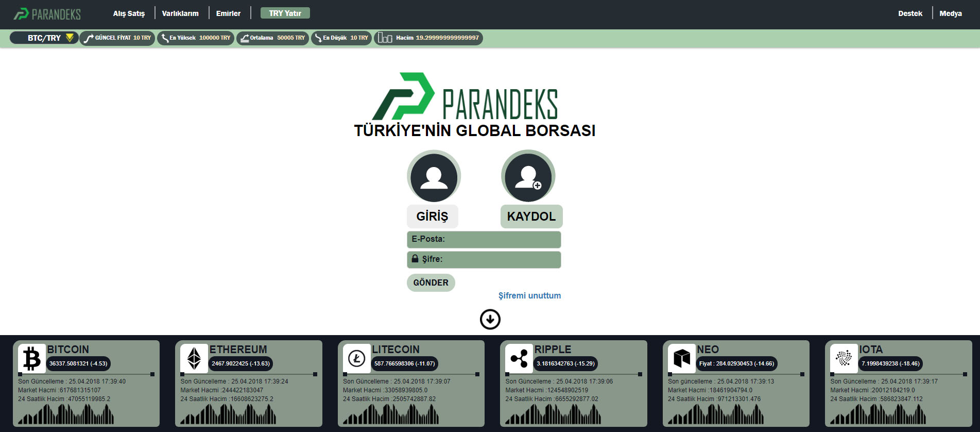
Task: Open the Varlıklarım menu item
Action: pyautogui.click(x=180, y=13)
